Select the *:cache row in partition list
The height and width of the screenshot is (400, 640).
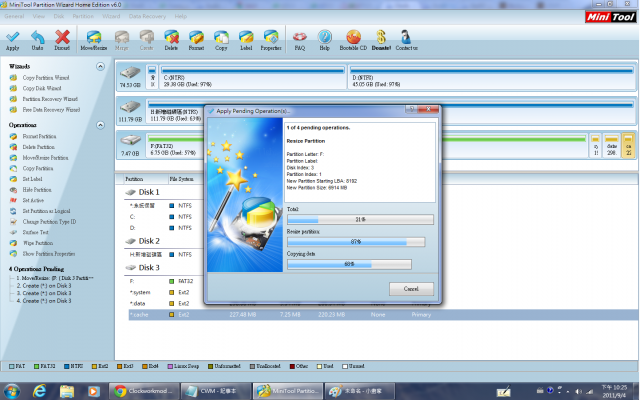pos(384,315)
